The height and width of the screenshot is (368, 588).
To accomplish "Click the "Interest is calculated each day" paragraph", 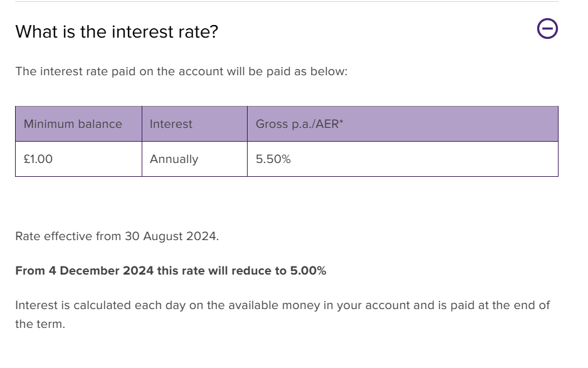I will coord(282,314).
